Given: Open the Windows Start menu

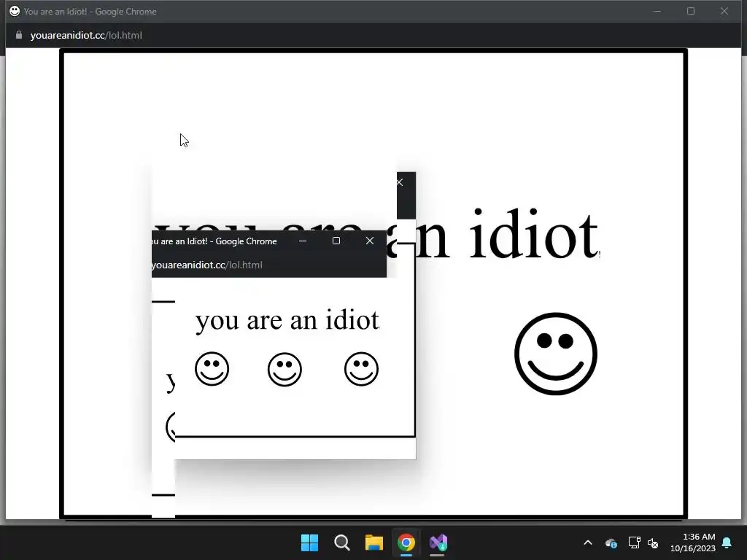Looking at the screenshot, I should point(309,542).
